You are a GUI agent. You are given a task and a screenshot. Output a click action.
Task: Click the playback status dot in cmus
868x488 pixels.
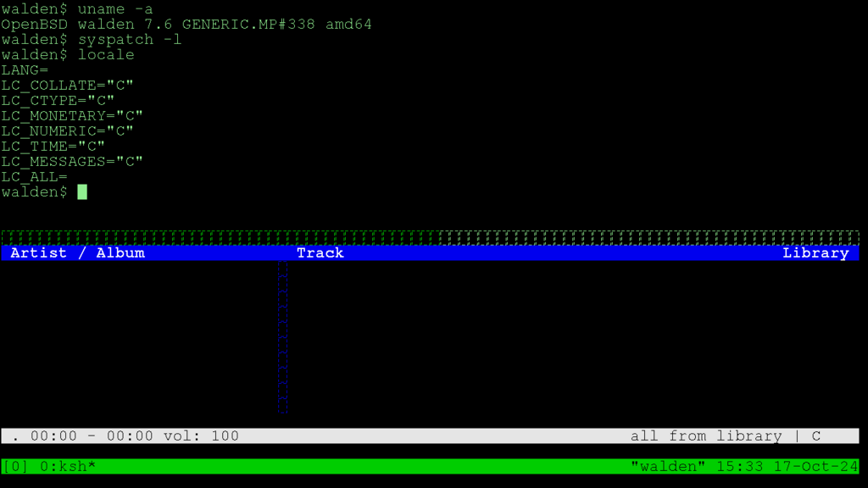[17, 436]
